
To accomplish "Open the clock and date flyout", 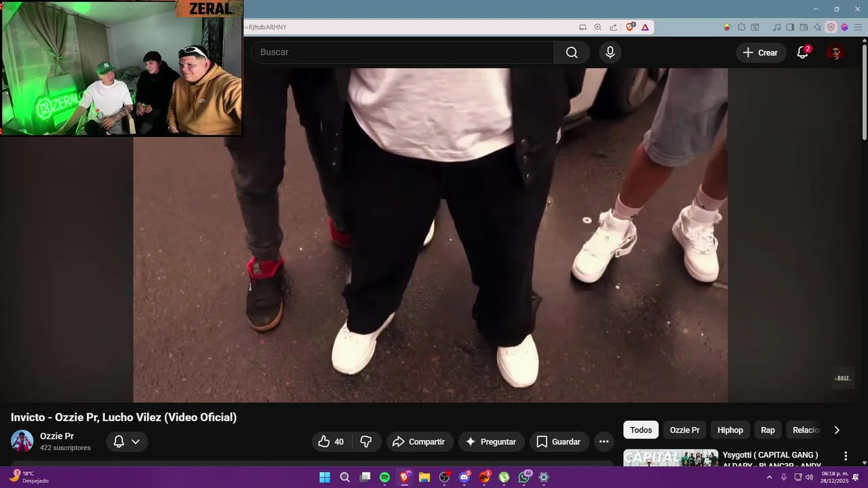I will pyautogui.click(x=835, y=477).
